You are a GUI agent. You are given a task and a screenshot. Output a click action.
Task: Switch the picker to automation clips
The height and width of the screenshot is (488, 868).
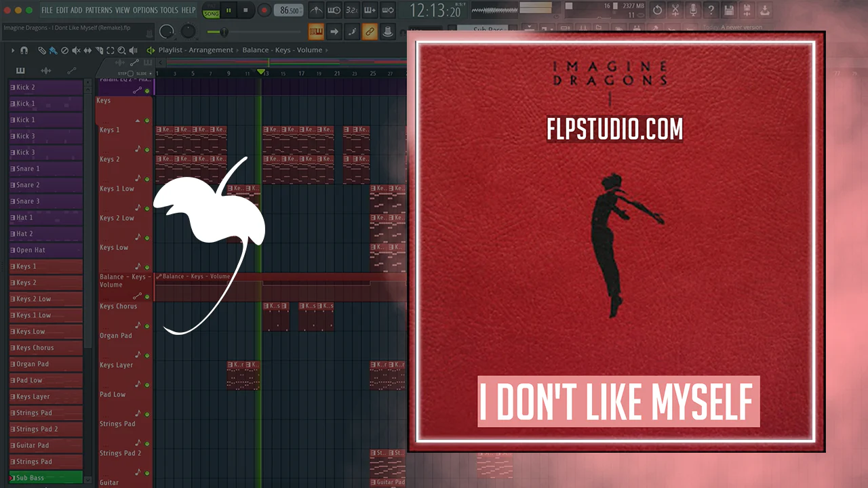[x=71, y=70]
